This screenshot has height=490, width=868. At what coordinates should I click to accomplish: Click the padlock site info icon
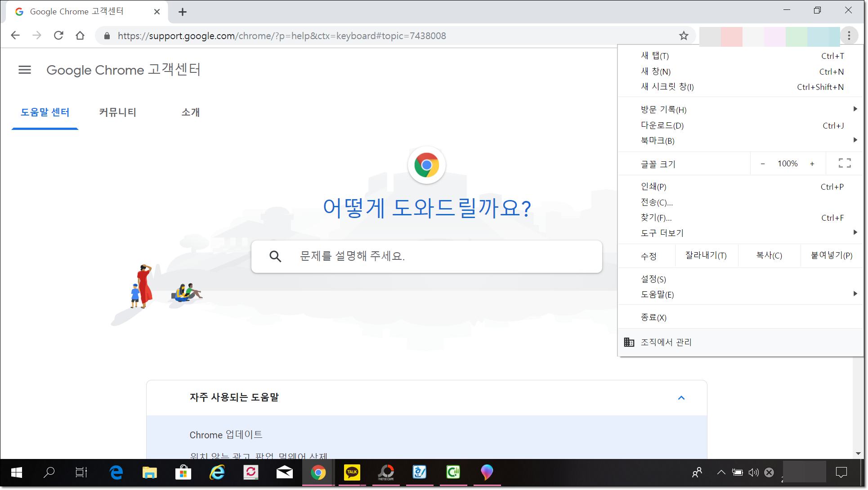[x=107, y=36]
